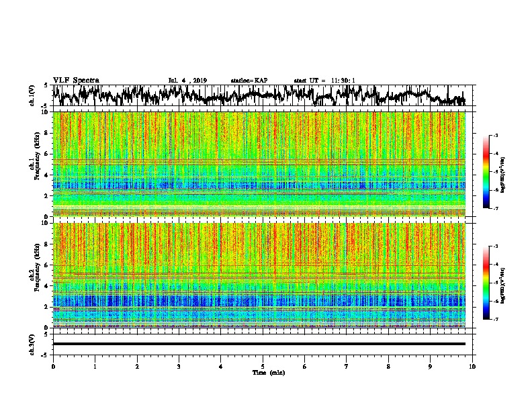Click the "station=KAP" header label
This screenshot has height=411, width=532.
[x=249, y=81]
